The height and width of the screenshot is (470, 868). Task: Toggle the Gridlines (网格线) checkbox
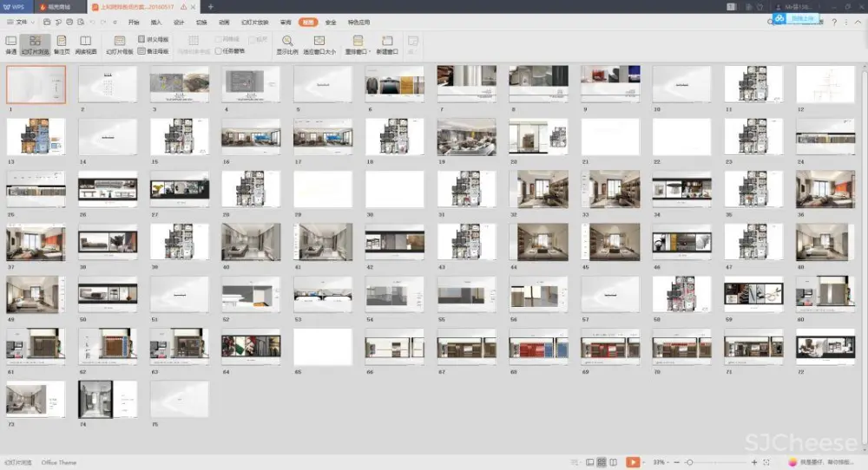219,39
